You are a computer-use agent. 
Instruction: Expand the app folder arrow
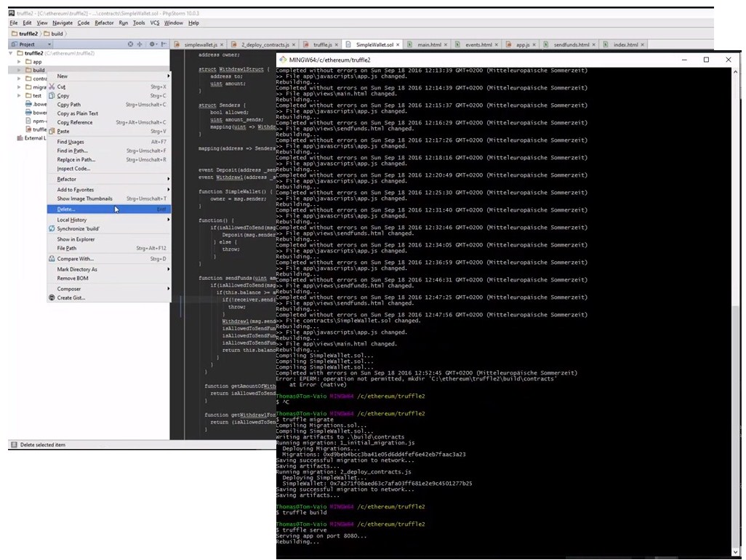click(x=19, y=61)
